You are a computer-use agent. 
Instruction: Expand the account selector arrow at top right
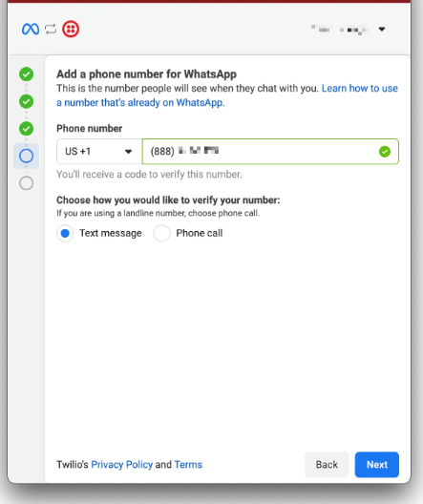382,30
